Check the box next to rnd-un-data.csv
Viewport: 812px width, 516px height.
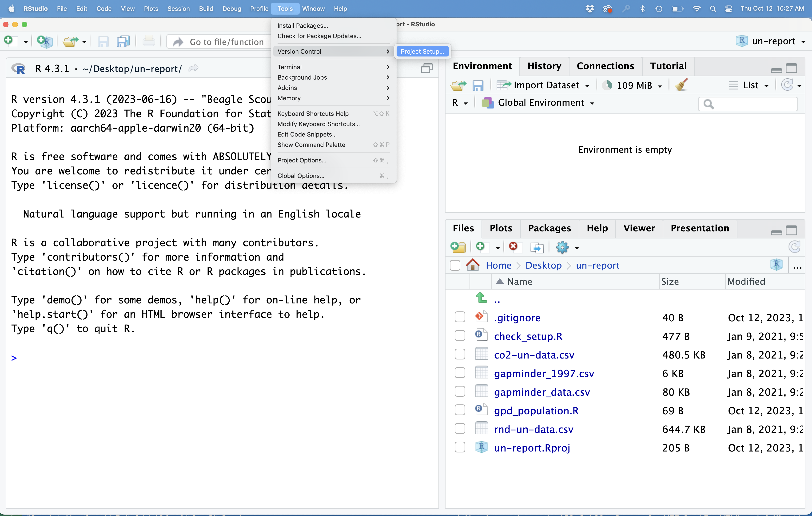pos(460,429)
